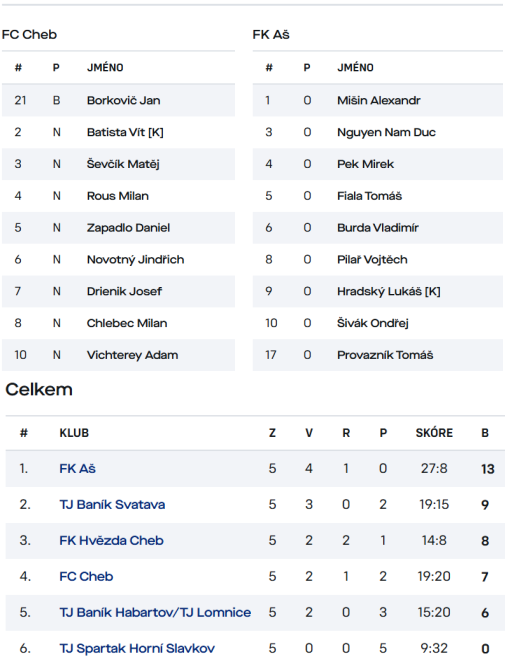
Task: Open the TJ Baník Svatava club link
Action: pyautogui.click(x=112, y=504)
